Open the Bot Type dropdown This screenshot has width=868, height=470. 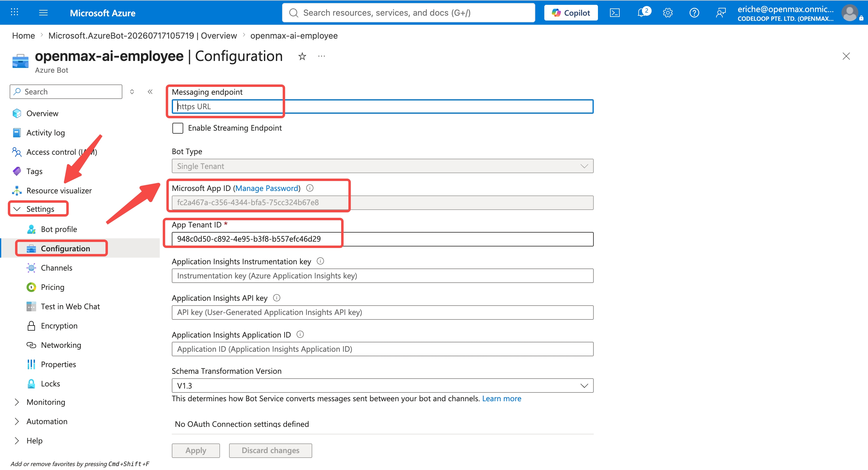tap(382, 166)
